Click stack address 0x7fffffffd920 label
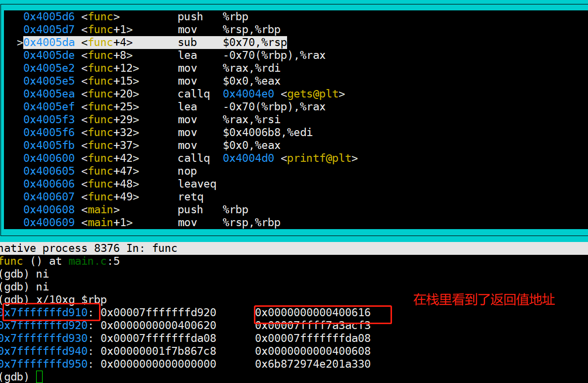This screenshot has height=383, width=588. click(x=45, y=325)
